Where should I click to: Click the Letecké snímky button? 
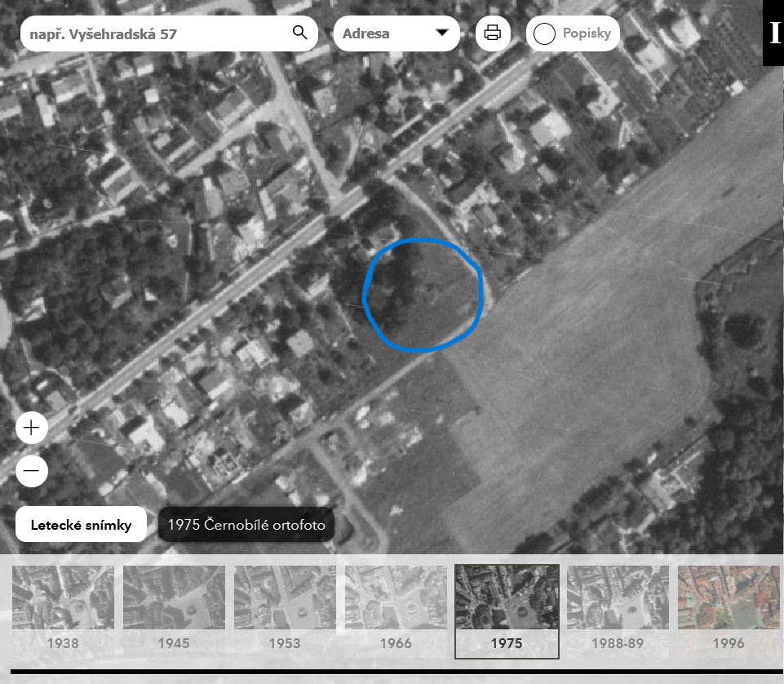tap(81, 525)
